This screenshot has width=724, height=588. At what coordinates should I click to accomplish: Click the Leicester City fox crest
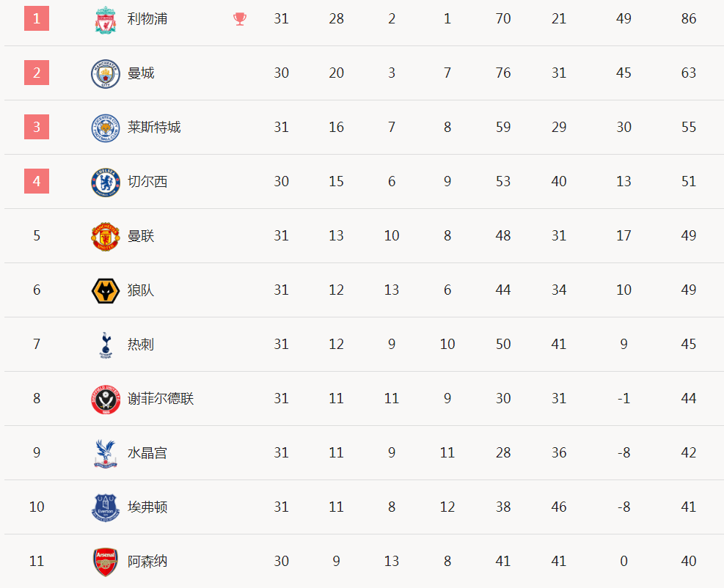point(106,128)
